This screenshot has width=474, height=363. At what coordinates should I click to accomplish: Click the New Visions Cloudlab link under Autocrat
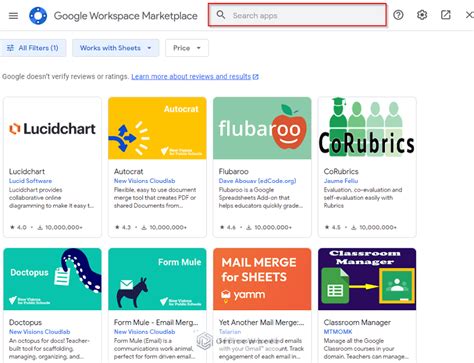tap(144, 181)
